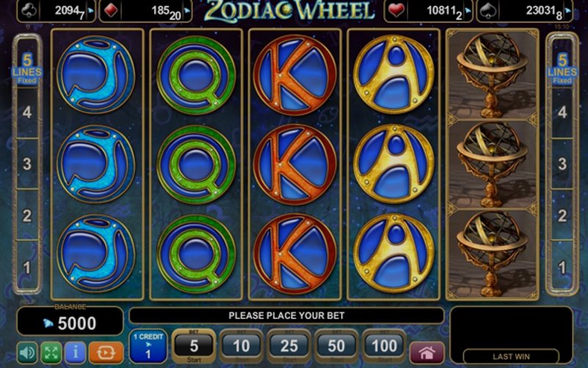Image resolution: width=588 pixels, height=368 pixels.
Task: Start spin with bet 5
Action: pos(194,346)
